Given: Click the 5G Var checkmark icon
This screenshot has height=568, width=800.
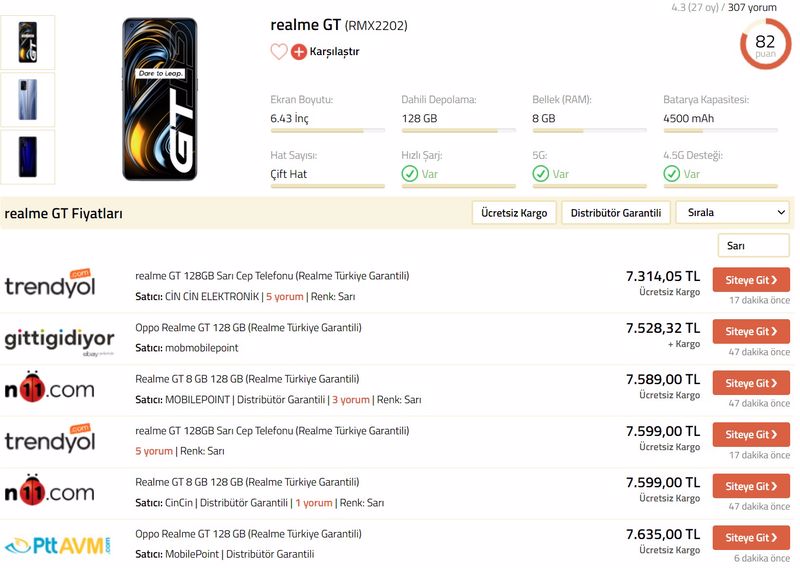Looking at the screenshot, I should [541, 174].
